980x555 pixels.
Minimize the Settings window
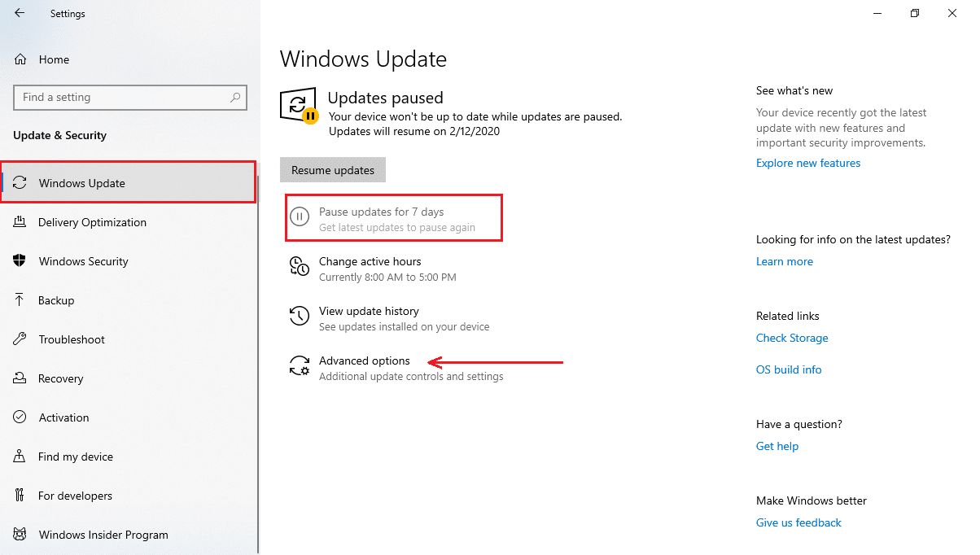pyautogui.click(x=877, y=13)
